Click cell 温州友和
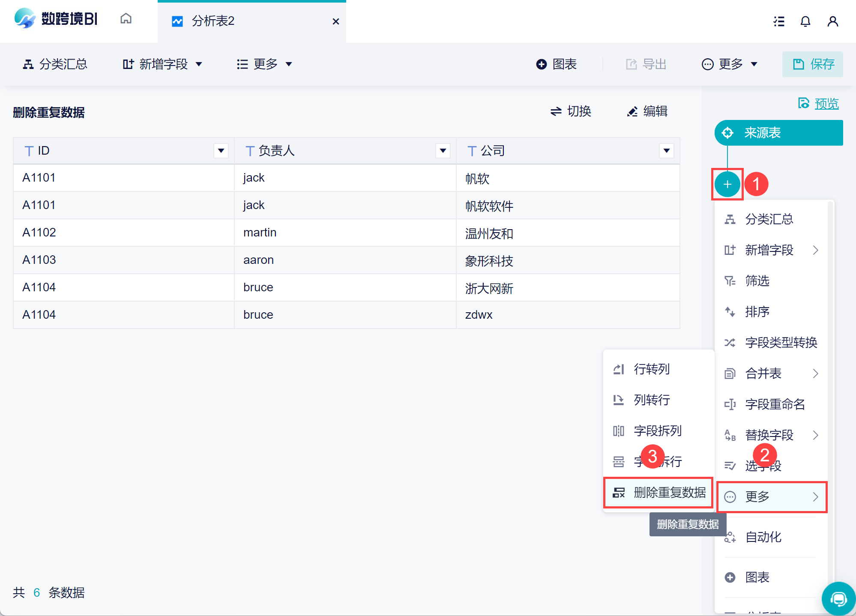This screenshot has width=856, height=616. pos(568,233)
